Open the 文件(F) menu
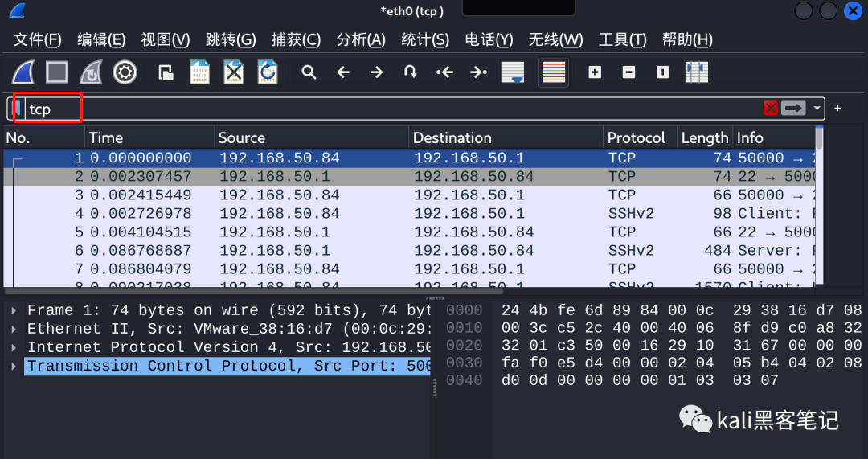The image size is (868, 459). (x=38, y=40)
